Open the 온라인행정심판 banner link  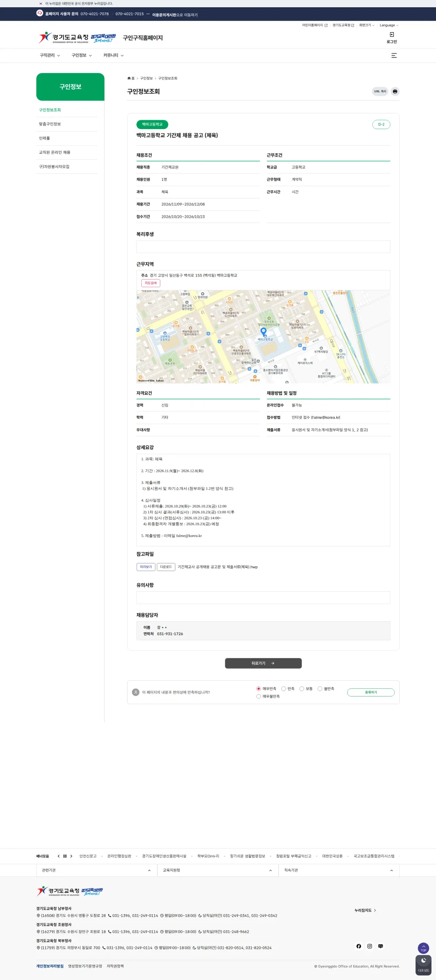[x=119, y=856]
